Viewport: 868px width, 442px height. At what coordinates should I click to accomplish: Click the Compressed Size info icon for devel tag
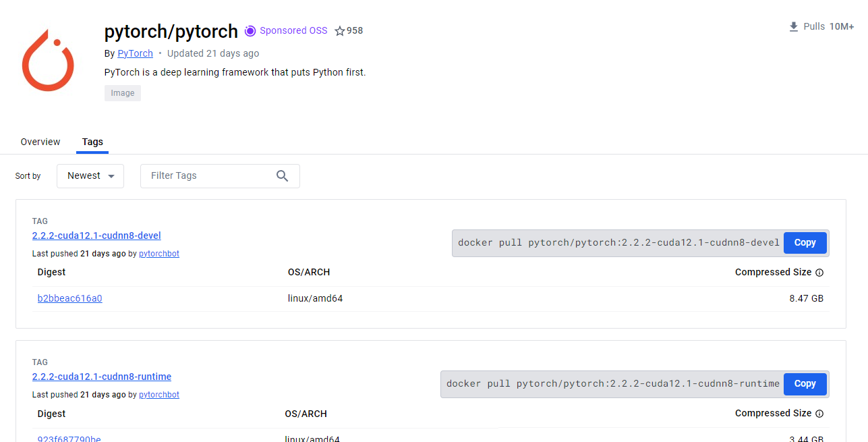point(819,273)
